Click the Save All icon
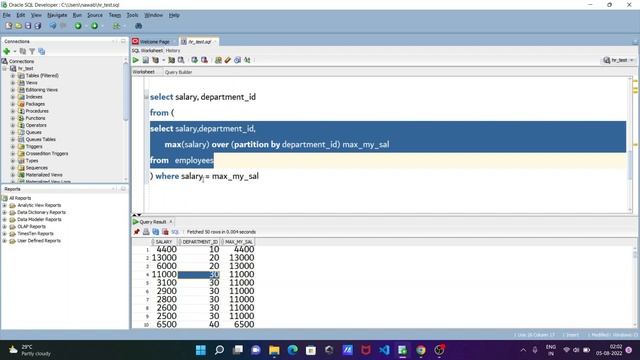Screen dimensions: 640x360 (38, 26)
